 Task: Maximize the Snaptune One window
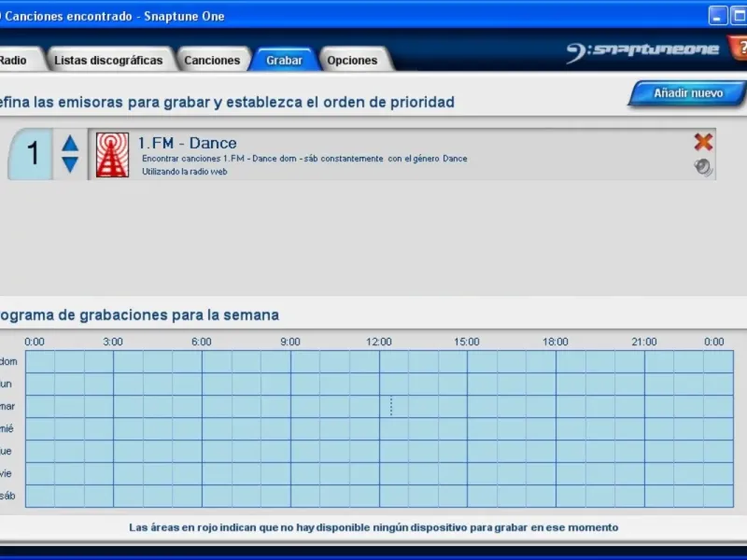click(x=739, y=15)
